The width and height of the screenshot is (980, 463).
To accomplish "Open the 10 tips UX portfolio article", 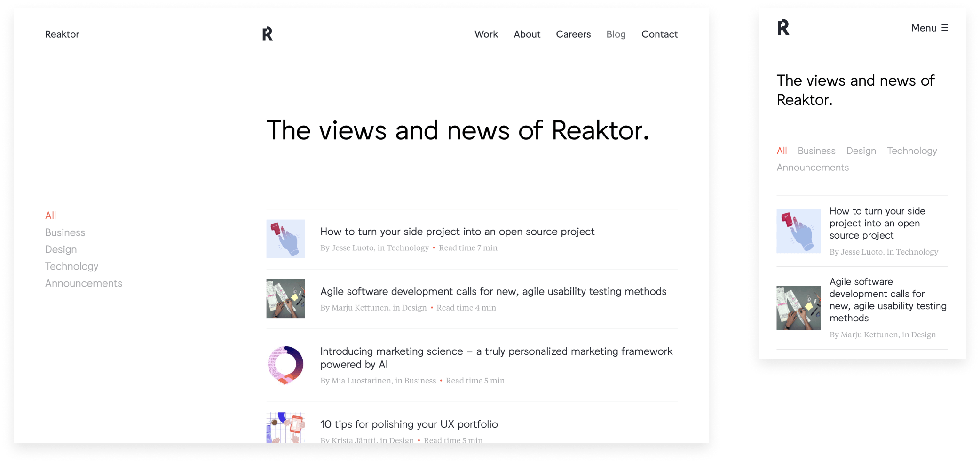I will pos(409,424).
